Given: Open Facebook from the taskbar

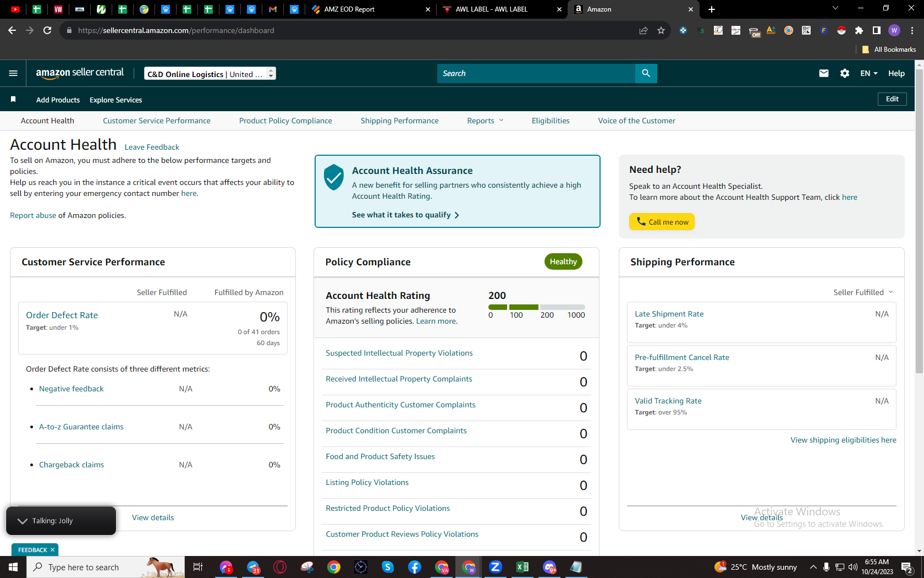Looking at the screenshot, I should [415, 567].
